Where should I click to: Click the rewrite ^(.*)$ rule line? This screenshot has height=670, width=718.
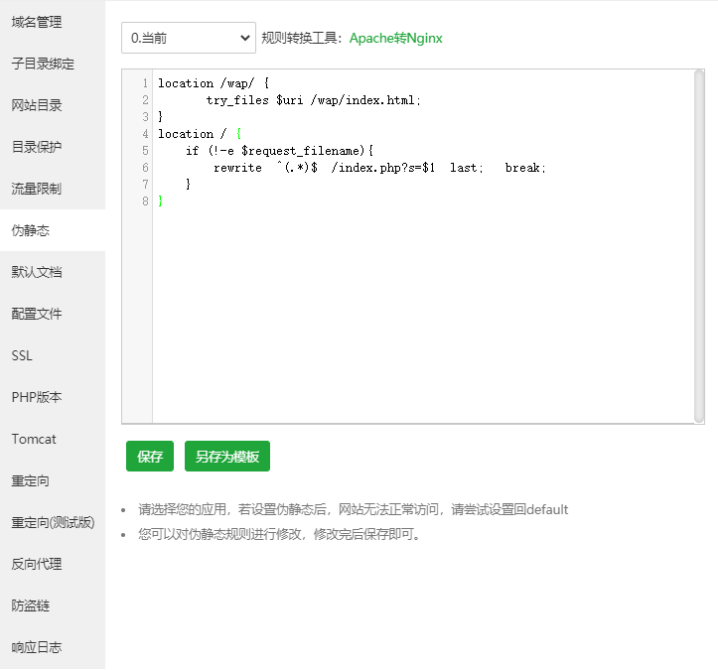380,168
